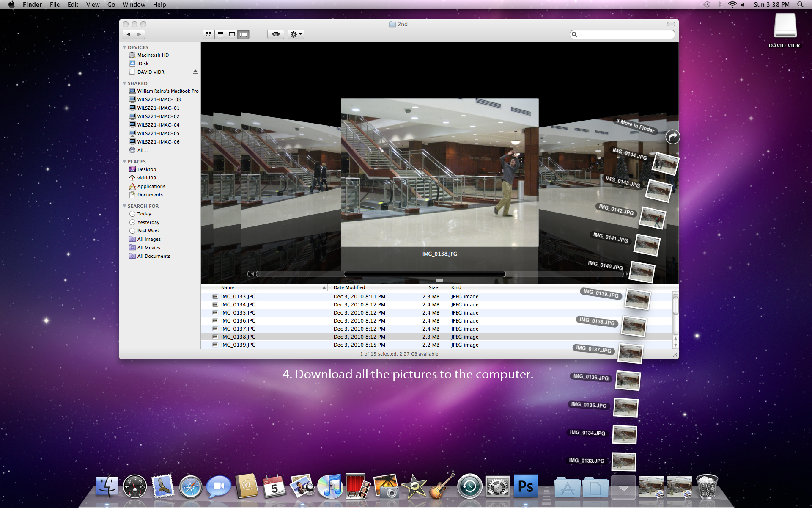The width and height of the screenshot is (812, 508).
Task: Sort by Kind column header
Action: [x=469, y=287]
